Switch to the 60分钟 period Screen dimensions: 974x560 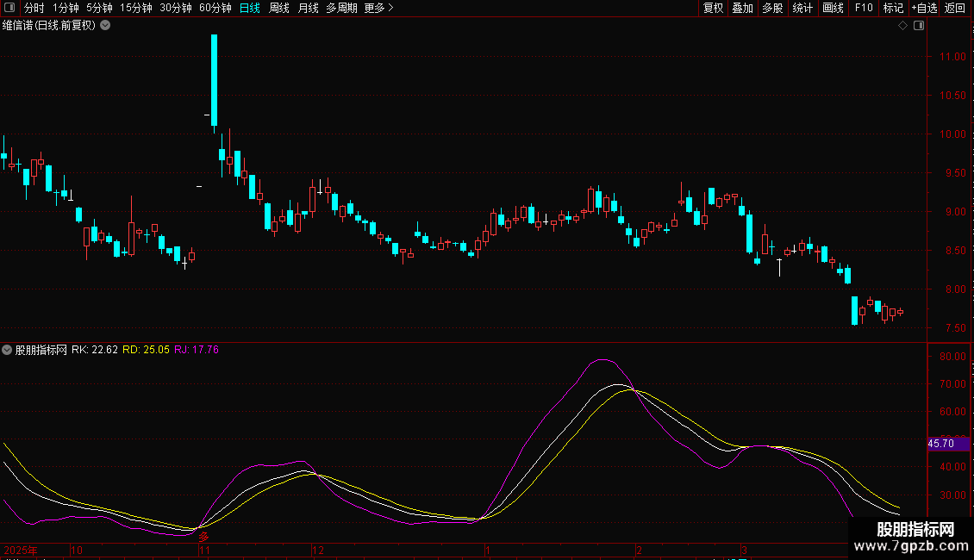(x=215, y=8)
